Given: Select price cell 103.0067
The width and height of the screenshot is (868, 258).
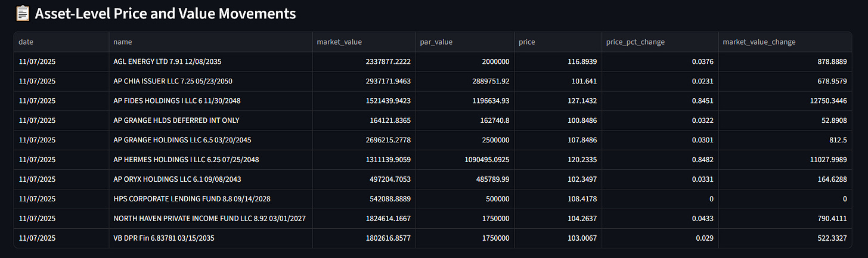Looking at the screenshot, I should pyautogui.click(x=557, y=238).
